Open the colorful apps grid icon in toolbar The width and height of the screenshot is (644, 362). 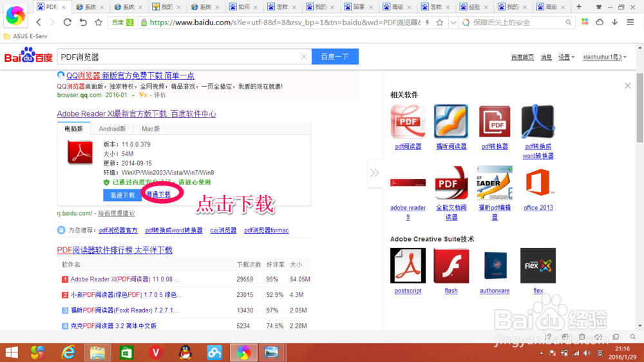click(585, 22)
